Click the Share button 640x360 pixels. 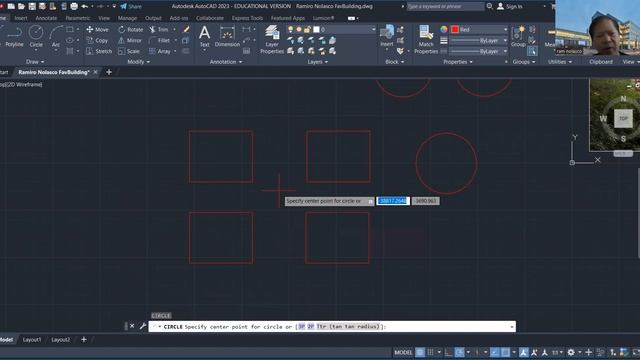pos(131,6)
